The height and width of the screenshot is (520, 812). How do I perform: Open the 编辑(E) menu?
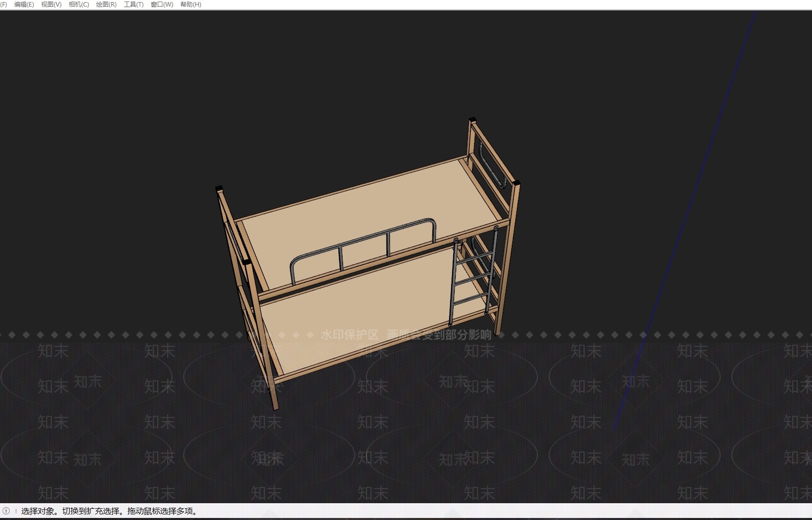click(x=24, y=5)
